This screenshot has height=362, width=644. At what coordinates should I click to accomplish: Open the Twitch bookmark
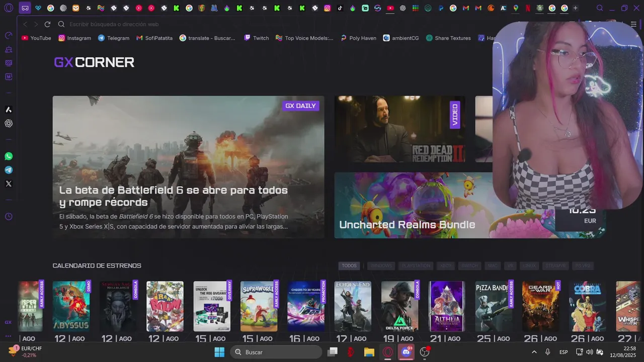(257, 38)
